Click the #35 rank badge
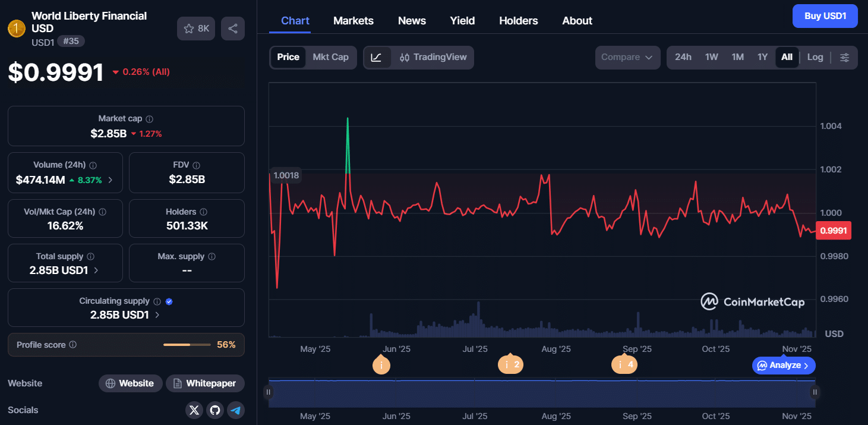 (71, 41)
